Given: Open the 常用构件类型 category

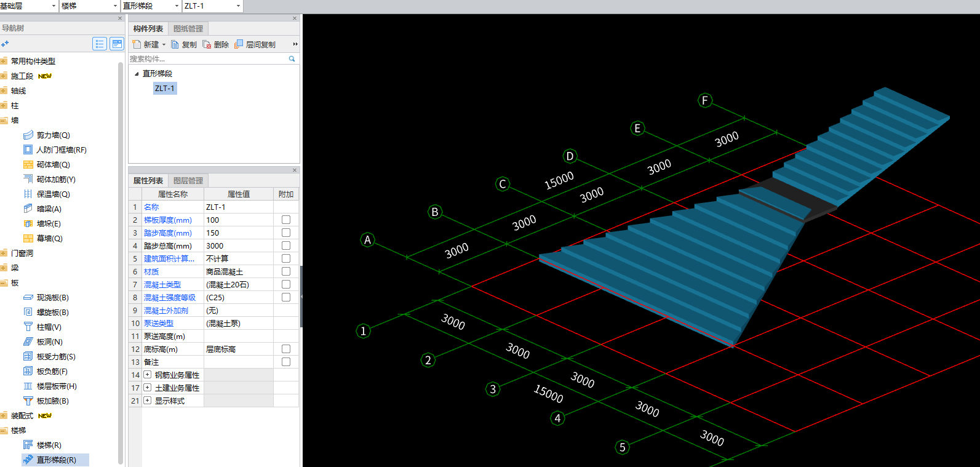Looking at the screenshot, I should (x=33, y=61).
